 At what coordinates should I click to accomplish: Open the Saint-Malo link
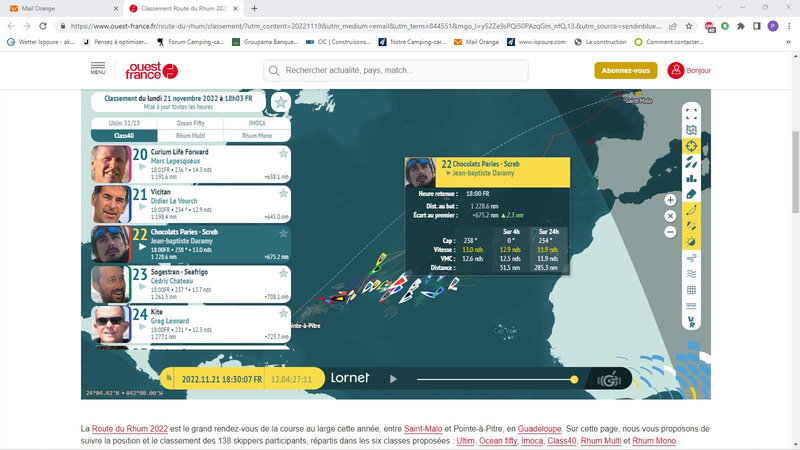pyautogui.click(x=423, y=429)
